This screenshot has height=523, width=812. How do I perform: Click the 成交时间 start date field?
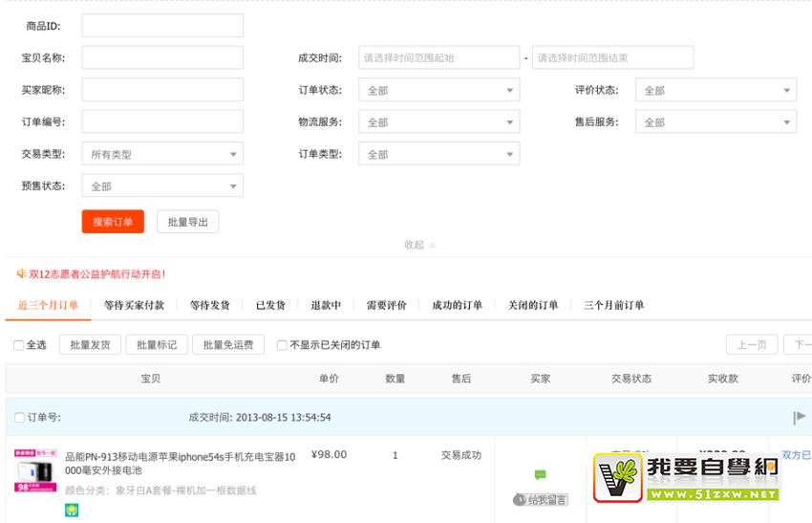pos(439,57)
